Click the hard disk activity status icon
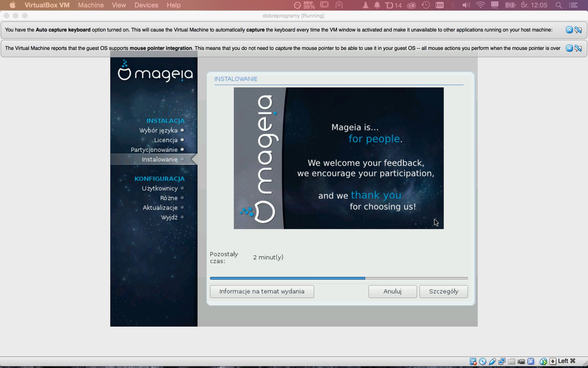588x368 pixels. click(473, 361)
